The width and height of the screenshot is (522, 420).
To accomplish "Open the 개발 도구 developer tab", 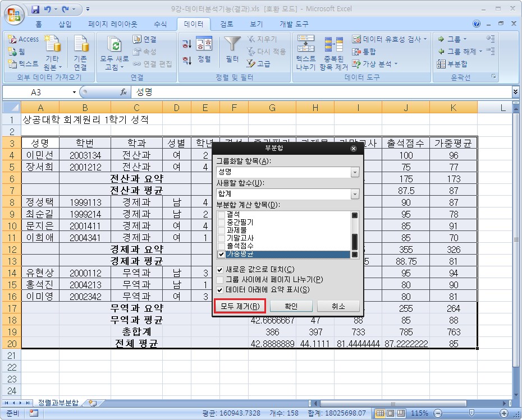I will pyautogui.click(x=294, y=24).
